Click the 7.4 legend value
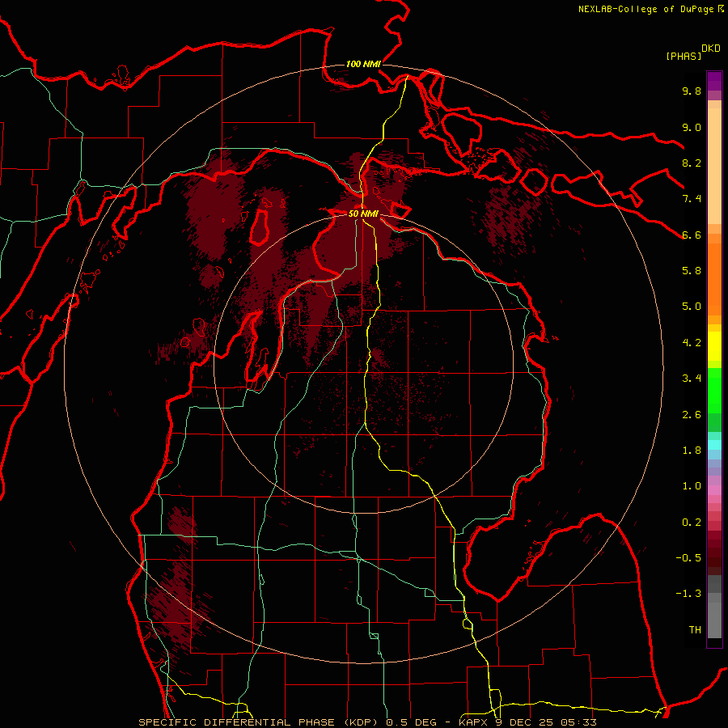The width and height of the screenshot is (728, 728). coord(692,199)
